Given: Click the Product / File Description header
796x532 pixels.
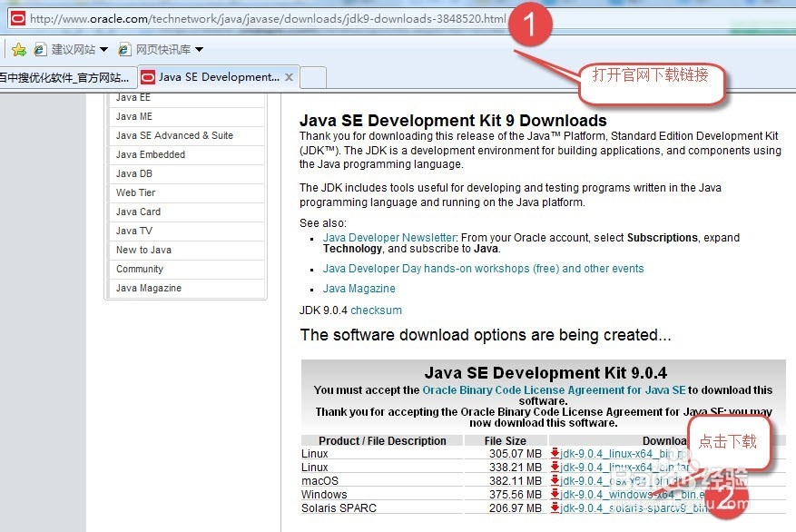Looking at the screenshot, I should [x=382, y=440].
